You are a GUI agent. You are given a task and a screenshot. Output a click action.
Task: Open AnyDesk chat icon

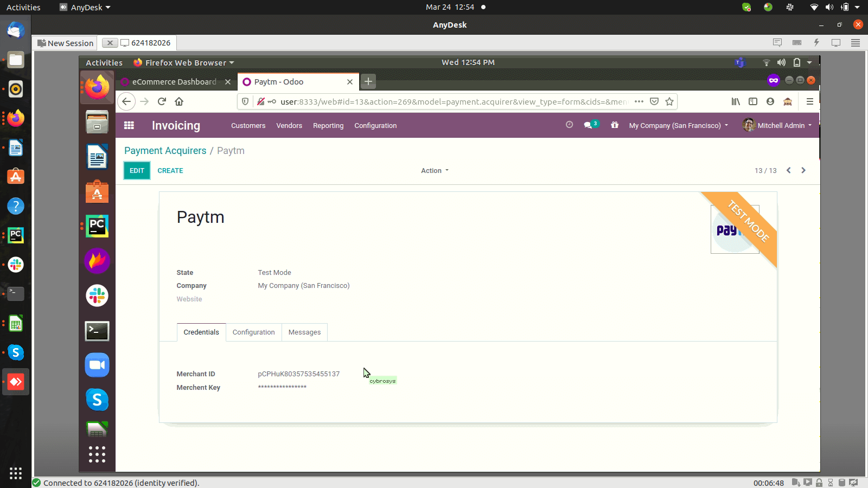777,42
